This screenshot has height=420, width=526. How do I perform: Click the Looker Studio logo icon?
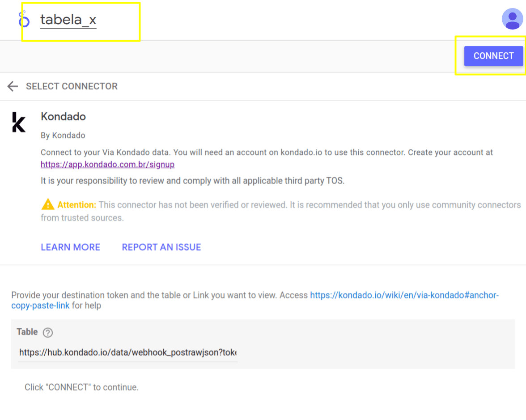point(24,20)
